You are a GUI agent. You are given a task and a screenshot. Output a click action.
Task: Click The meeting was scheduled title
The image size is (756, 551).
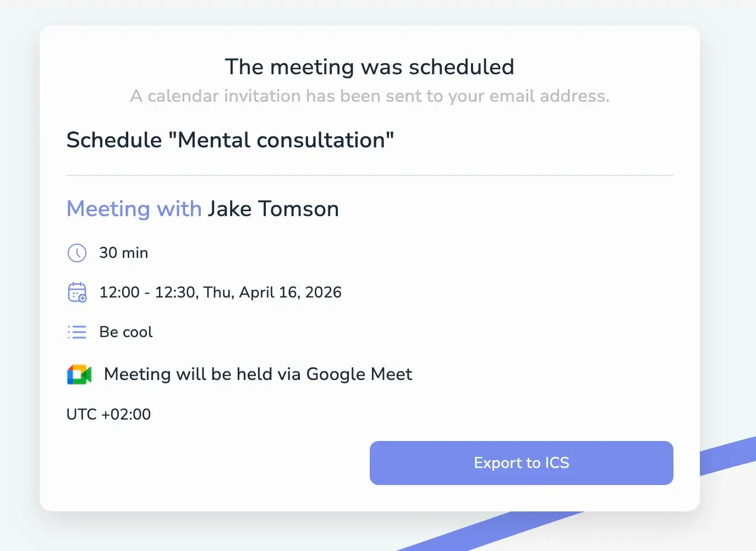tap(369, 67)
